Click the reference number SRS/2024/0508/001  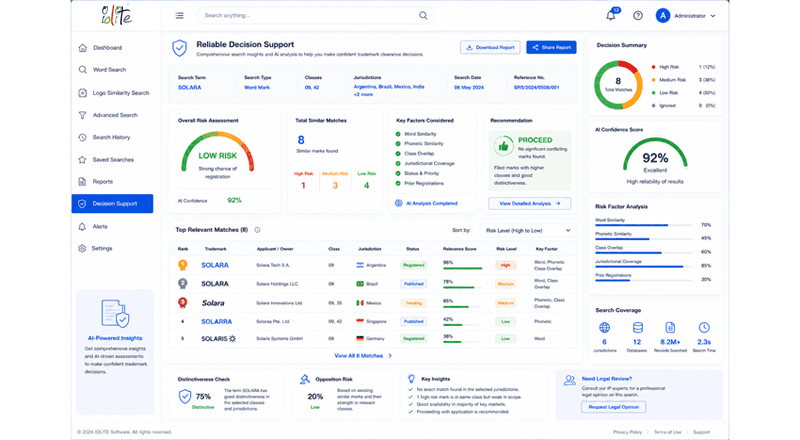point(536,88)
